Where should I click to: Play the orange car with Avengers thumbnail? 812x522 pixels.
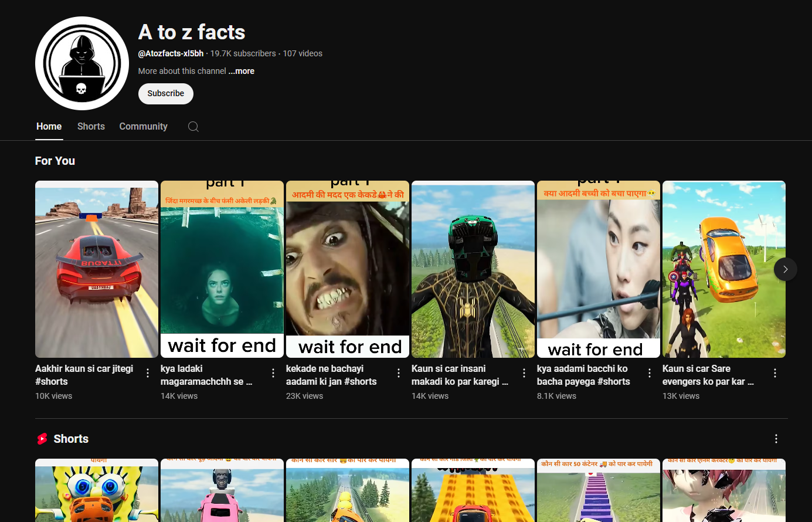click(724, 269)
